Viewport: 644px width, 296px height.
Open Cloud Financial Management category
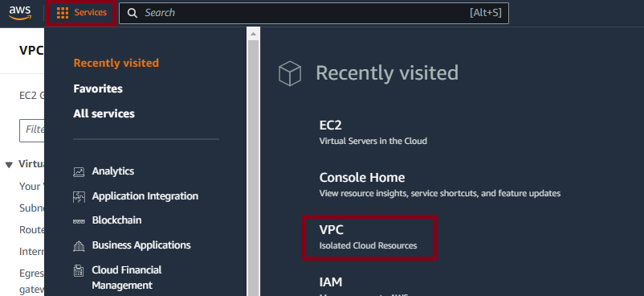click(x=127, y=277)
